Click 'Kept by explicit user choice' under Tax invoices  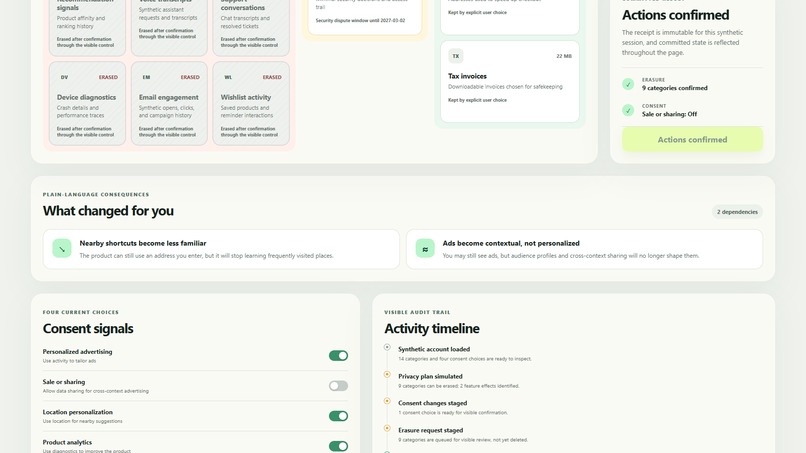(477, 100)
